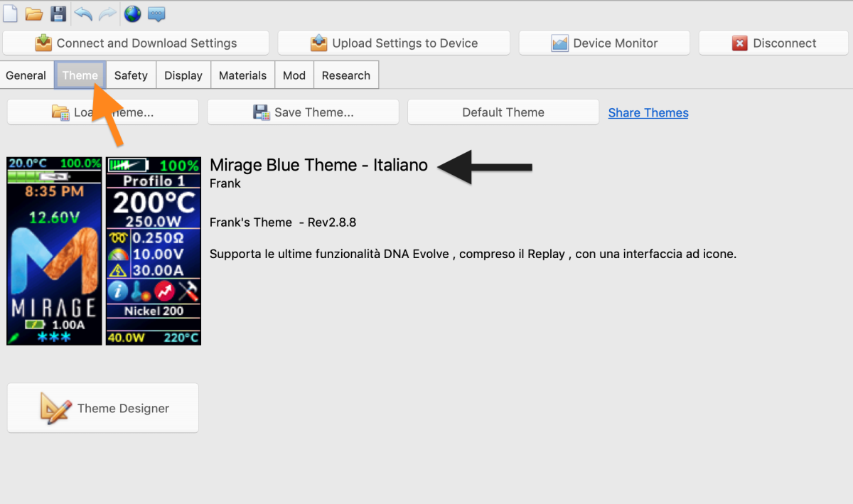Click the Undo arrow icon
This screenshot has width=853, height=504.
[x=83, y=14]
